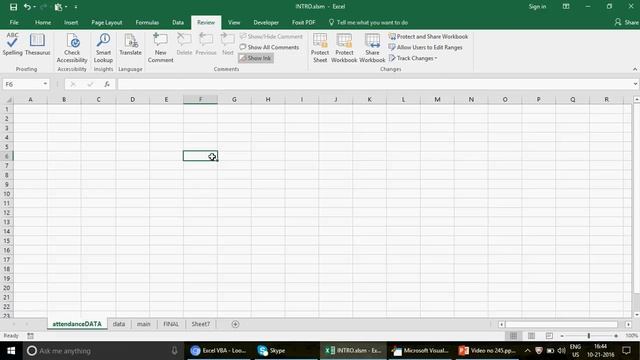Image resolution: width=640 pixels, height=360 pixels.
Task: Click the formula bar input
Action: 374,84
